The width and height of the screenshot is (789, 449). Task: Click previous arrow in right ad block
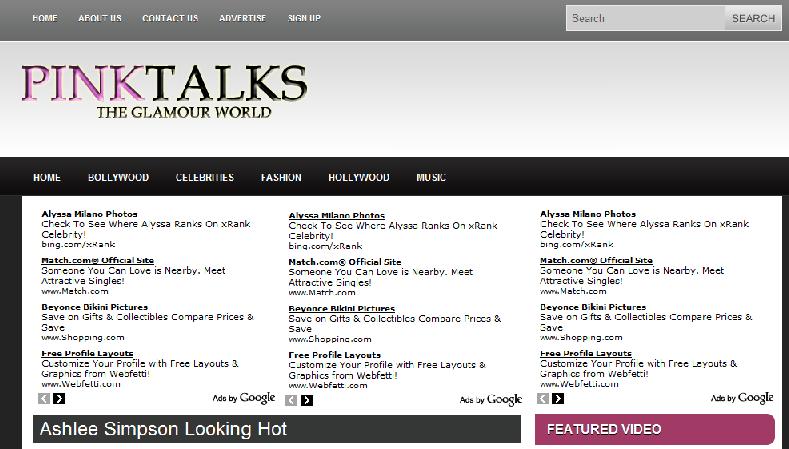543,399
